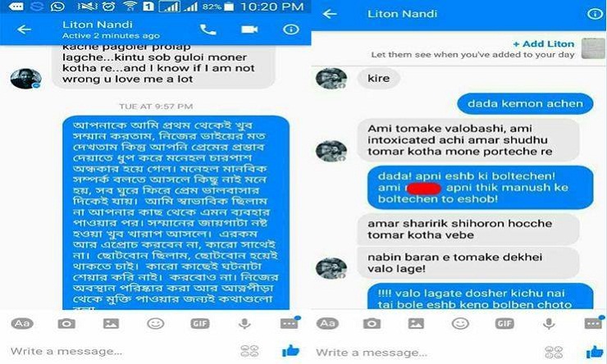Open GIF picker in right chat
Image resolution: width=607 pixels, height=364 pixels.
pos(504,323)
